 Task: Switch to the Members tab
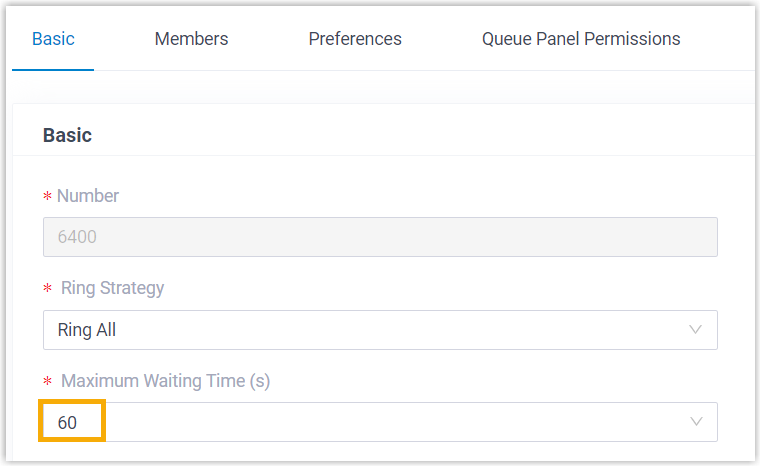191,39
